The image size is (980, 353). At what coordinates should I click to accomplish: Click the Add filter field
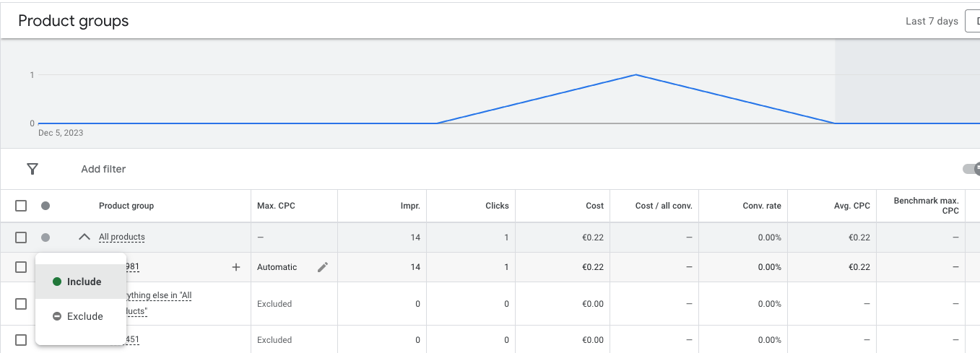point(103,169)
